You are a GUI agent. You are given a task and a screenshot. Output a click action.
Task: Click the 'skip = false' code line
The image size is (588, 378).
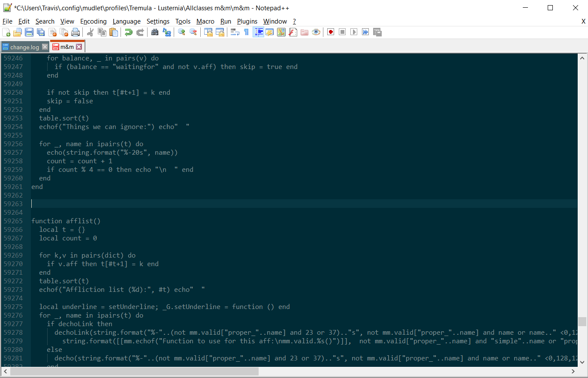point(70,101)
